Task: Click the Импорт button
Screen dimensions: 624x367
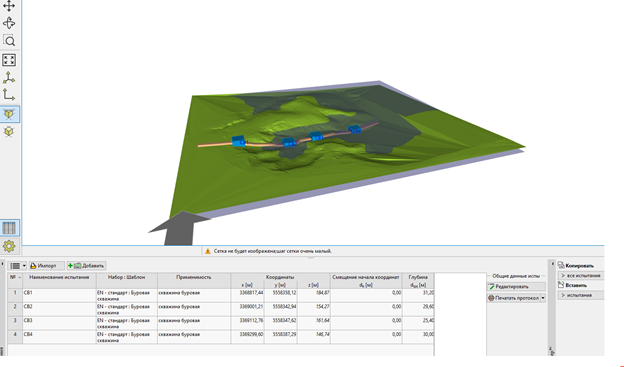Action: pos(47,265)
